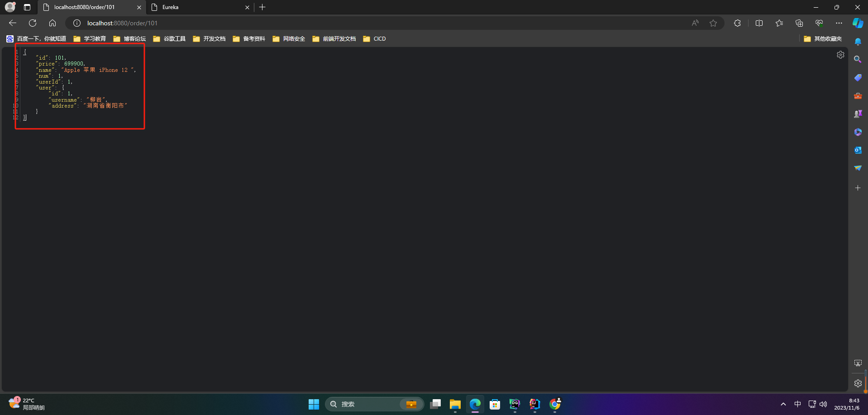
Task: Open the Favorites list icon
Action: 779,23
